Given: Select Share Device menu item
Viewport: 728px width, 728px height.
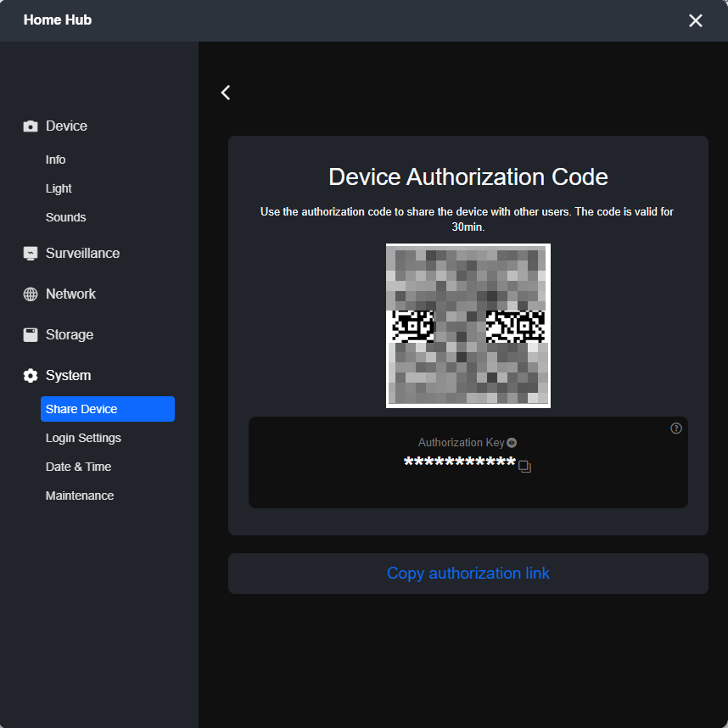Looking at the screenshot, I should coord(108,409).
